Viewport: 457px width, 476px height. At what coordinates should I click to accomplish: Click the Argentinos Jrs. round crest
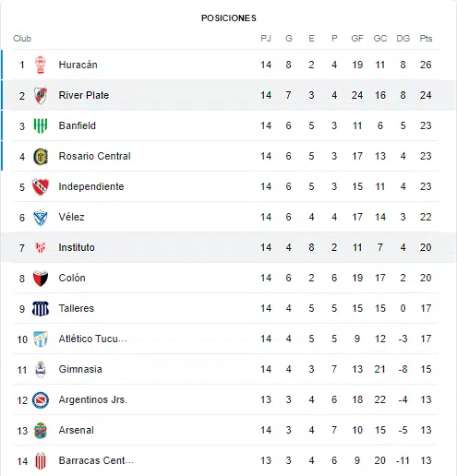coord(41,399)
